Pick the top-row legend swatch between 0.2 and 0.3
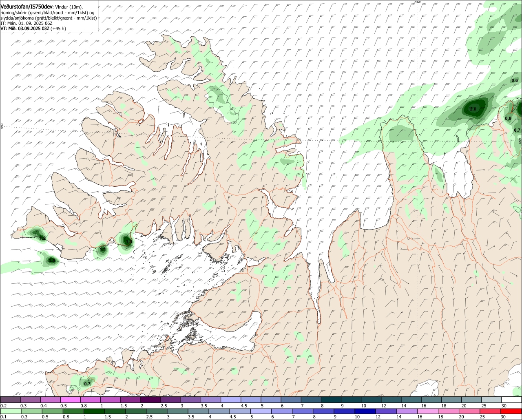522x420 pixels. click(10, 400)
